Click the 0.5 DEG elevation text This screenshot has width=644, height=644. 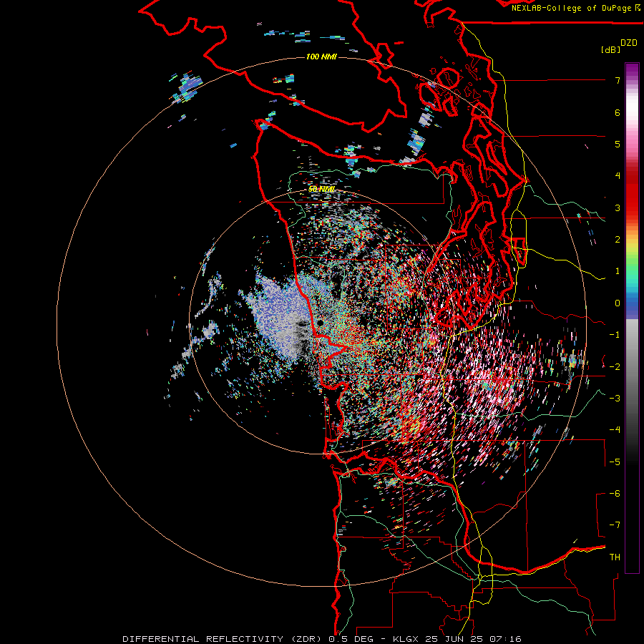[351, 639]
